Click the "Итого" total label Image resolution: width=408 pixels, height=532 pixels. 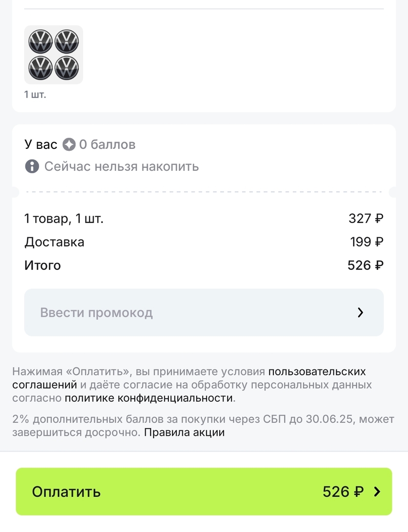coord(42,266)
